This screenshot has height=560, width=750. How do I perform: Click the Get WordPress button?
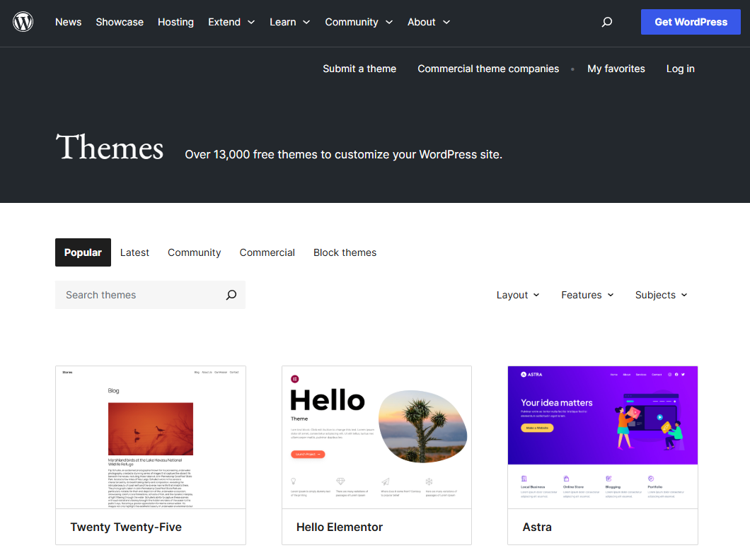pyautogui.click(x=691, y=22)
